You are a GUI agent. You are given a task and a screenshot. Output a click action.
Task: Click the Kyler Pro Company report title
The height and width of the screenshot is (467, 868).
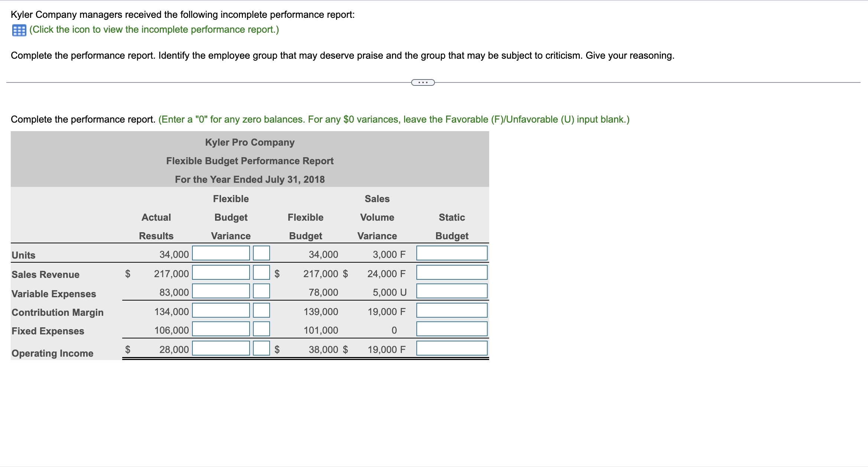tap(250, 143)
